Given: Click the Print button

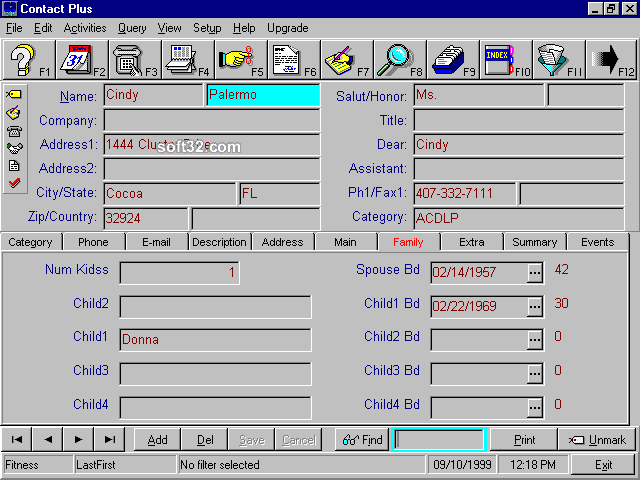Looking at the screenshot, I should coord(524,440).
